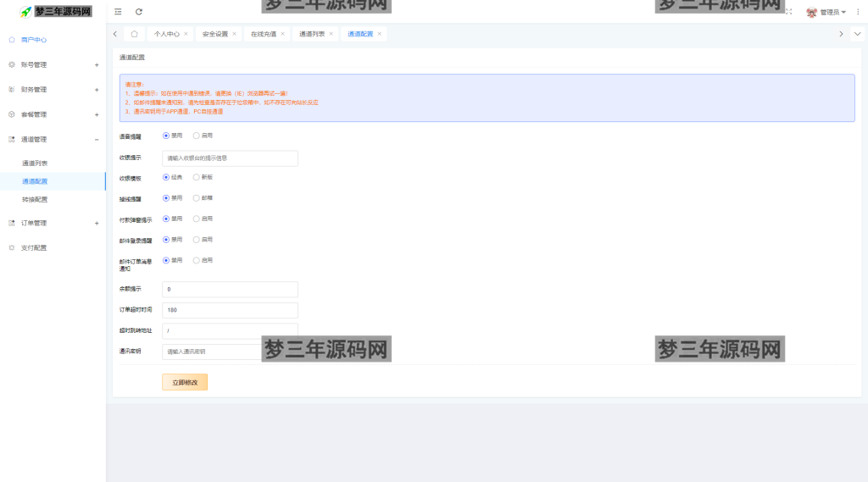Screen dimensions: 868x482
Task: Click the 商户中心 home icon in sidebar
Action: tap(12, 40)
